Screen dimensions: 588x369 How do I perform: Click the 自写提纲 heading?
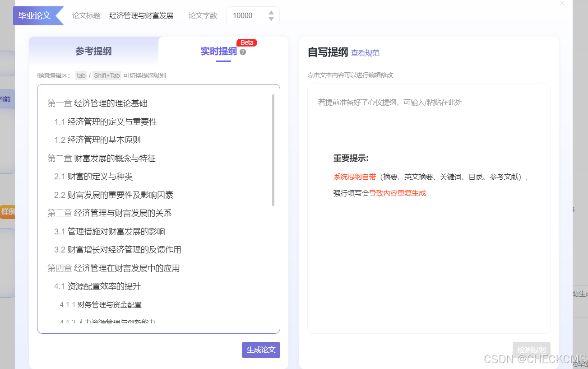click(328, 52)
